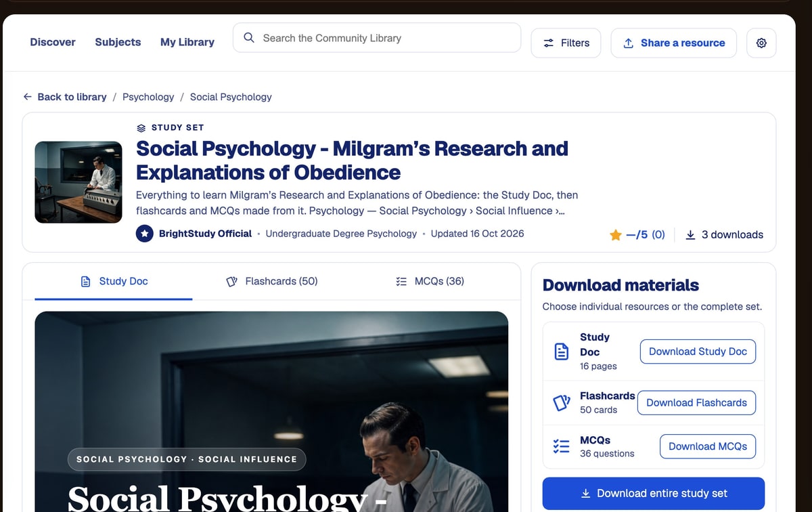The image size is (812, 512).
Task: Click the search magnifier icon
Action: coord(249,38)
